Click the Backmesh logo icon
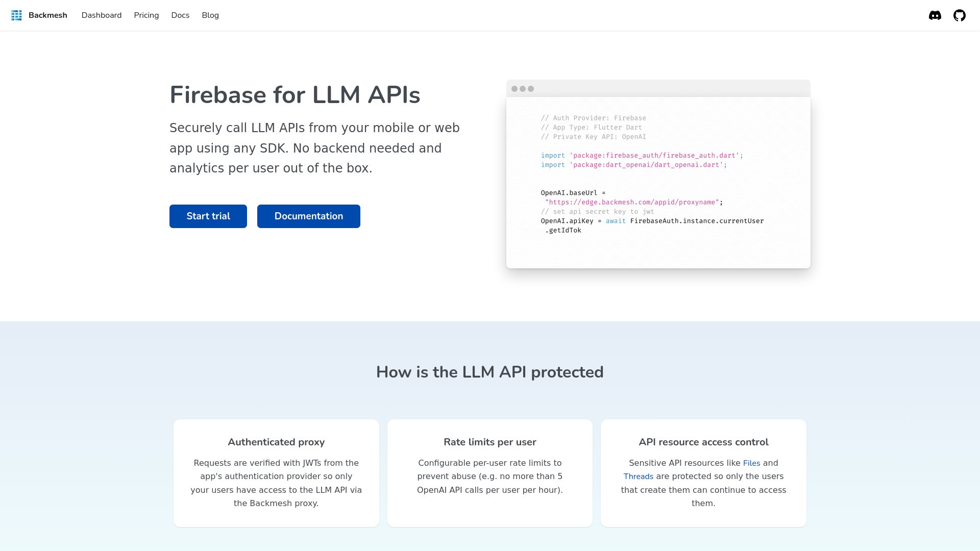980x551 pixels. 16,15
